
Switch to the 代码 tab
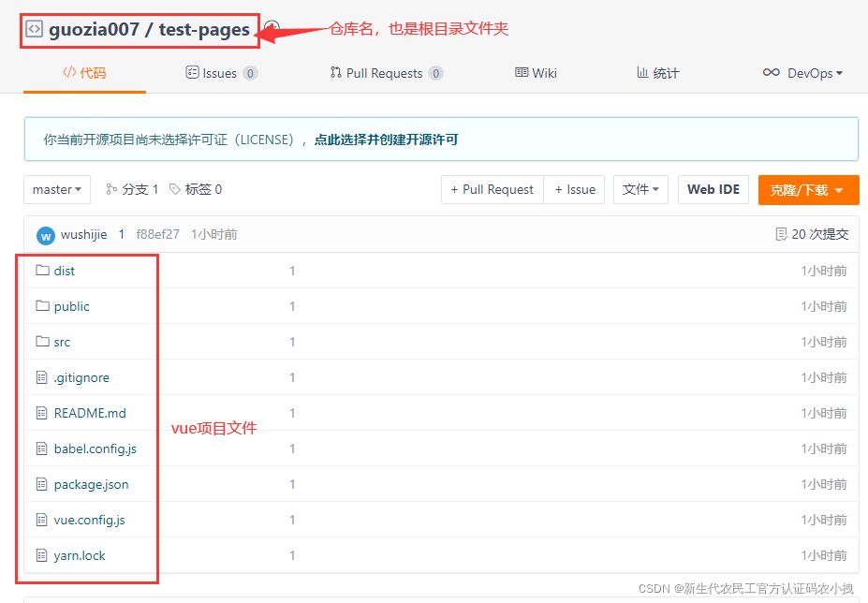pos(84,73)
